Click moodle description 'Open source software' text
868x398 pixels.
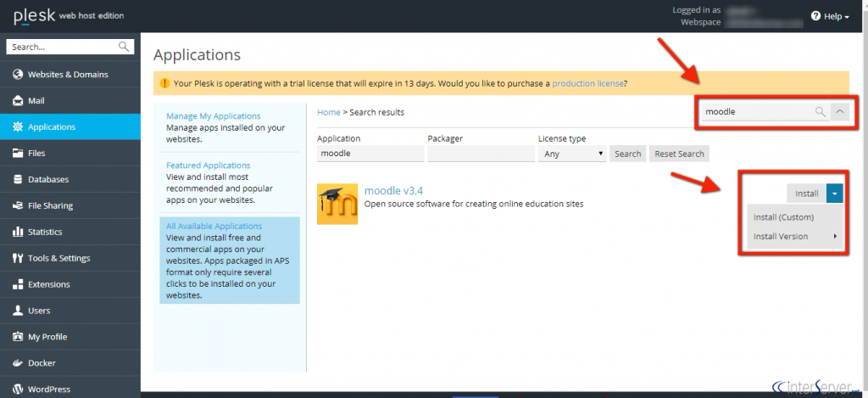(x=474, y=204)
